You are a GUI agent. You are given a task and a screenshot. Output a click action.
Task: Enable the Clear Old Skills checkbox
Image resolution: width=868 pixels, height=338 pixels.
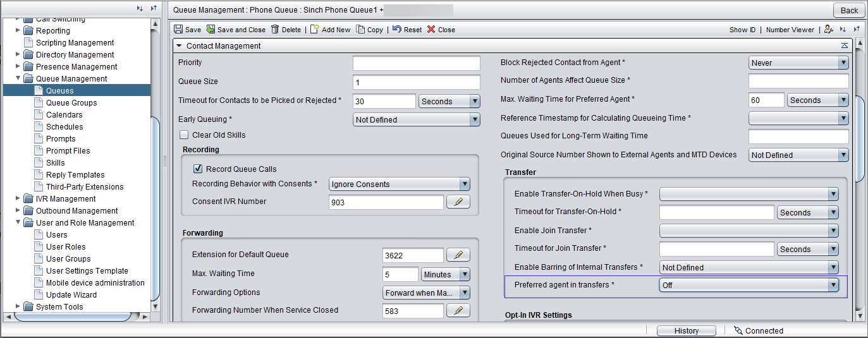(184, 135)
